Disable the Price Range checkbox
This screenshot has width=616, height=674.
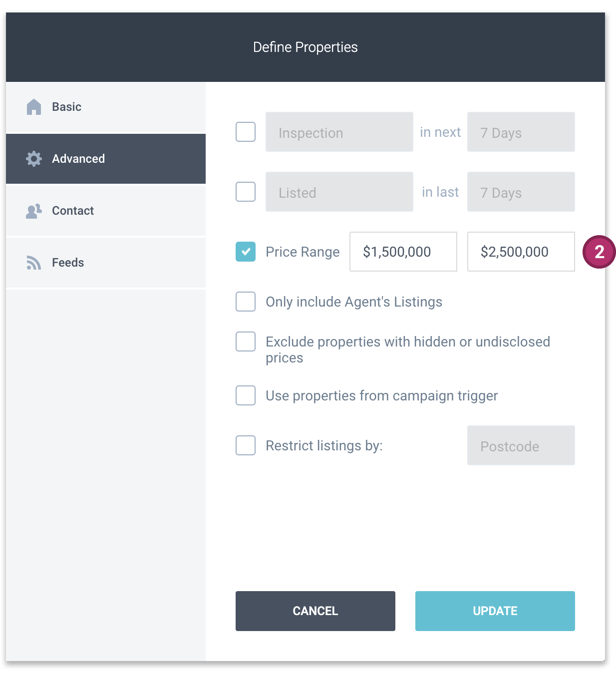coord(245,252)
